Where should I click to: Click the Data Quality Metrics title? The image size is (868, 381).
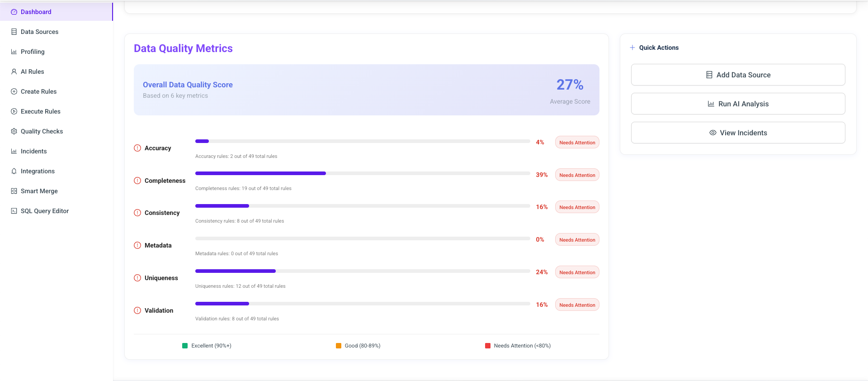183,48
